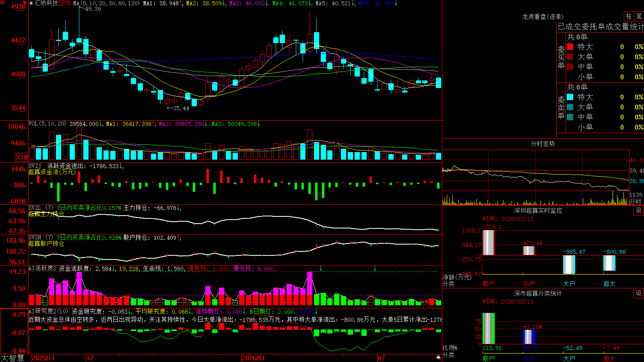Click the dark red 中单 buy swatch
Viewport: 644px width, 362px height.
click(x=570, y=66)
